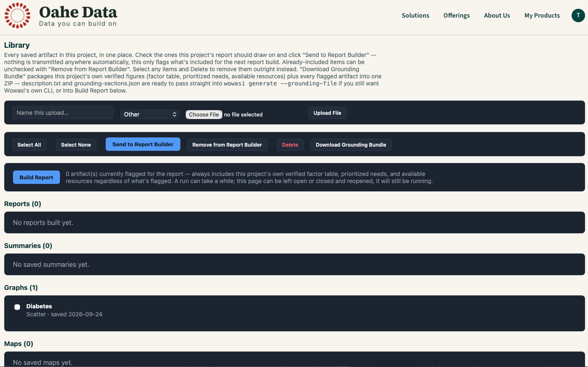Open the Other category dropdown
The image size is (588, 367).
150,114
